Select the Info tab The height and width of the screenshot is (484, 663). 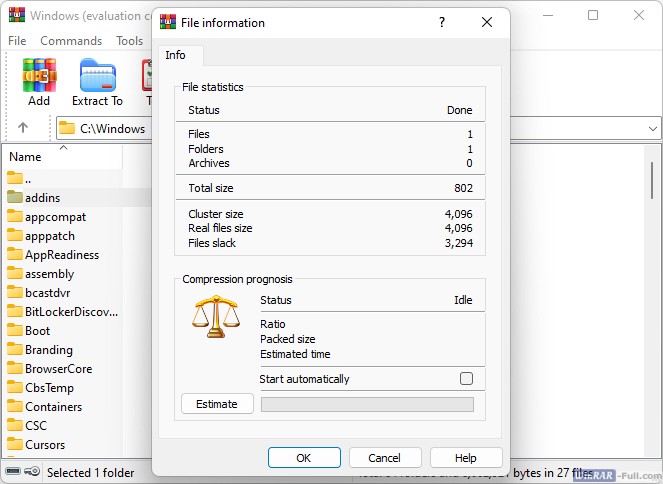[x=176, y=56]
